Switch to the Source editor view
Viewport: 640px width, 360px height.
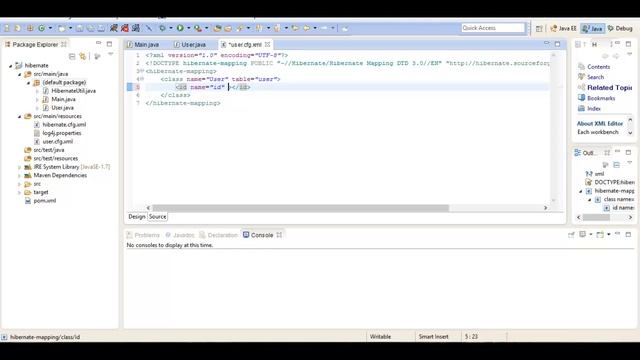[x=157, y=217]
